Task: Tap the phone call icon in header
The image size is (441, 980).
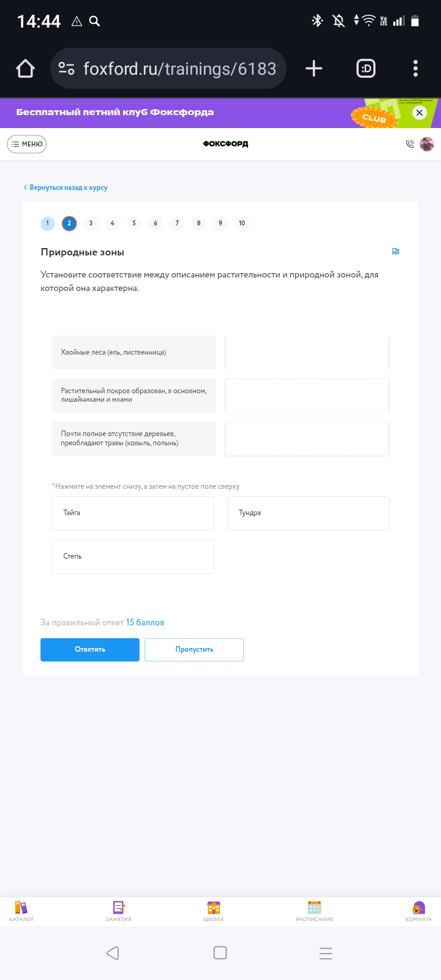Action: pyautogui.click(x=410, y=144)
